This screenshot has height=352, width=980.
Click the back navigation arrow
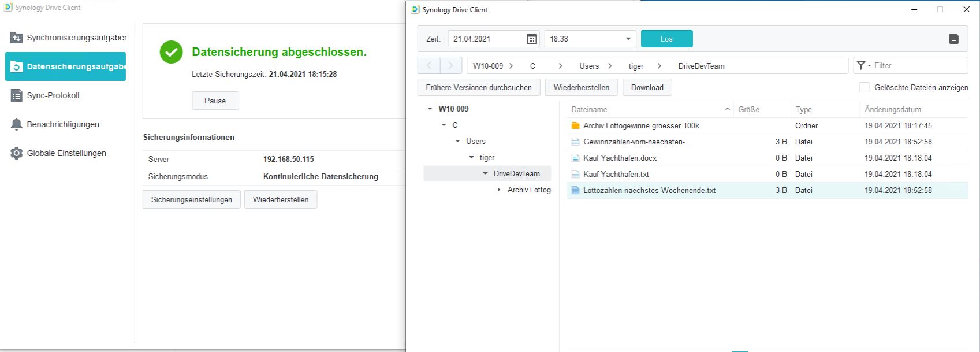pyautogui.click(x=429, y=66)
